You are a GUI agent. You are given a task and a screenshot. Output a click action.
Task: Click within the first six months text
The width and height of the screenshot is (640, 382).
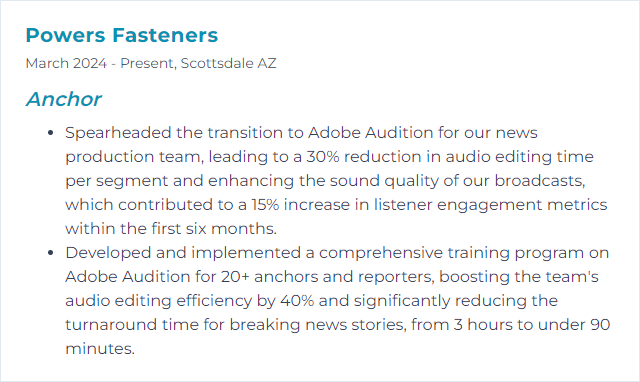click(x=171, y=229)
